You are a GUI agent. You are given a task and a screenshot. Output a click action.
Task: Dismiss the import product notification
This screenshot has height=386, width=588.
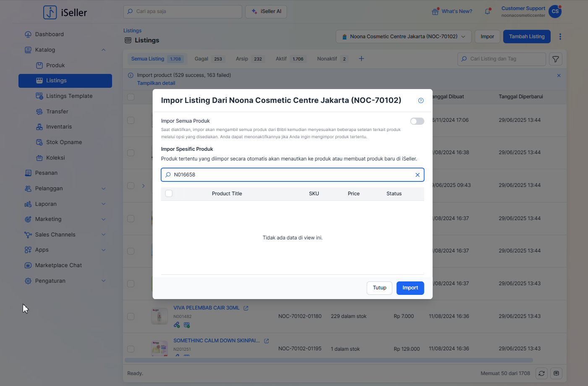click(559, 76)
